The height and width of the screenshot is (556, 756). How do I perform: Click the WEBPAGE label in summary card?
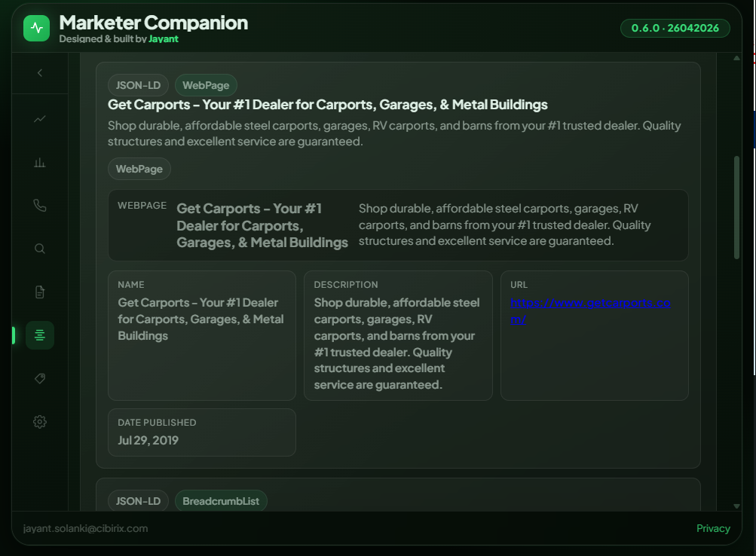click(142, 206)
